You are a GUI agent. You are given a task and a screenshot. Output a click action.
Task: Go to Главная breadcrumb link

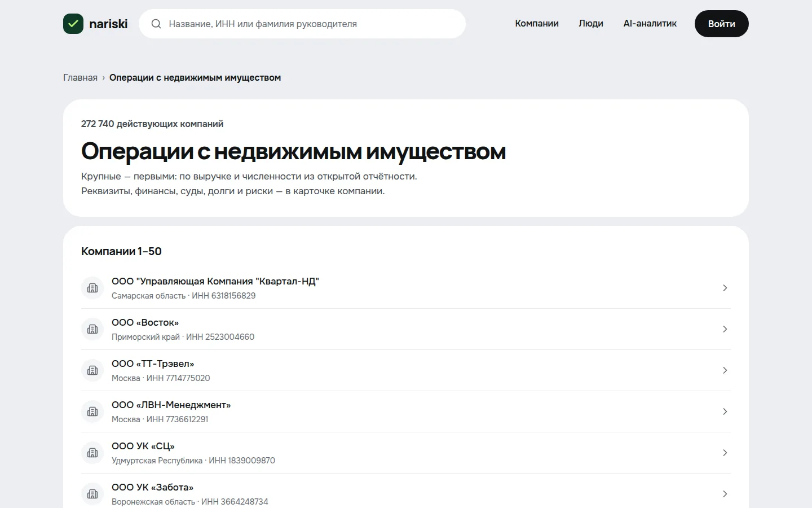point(80,78)
